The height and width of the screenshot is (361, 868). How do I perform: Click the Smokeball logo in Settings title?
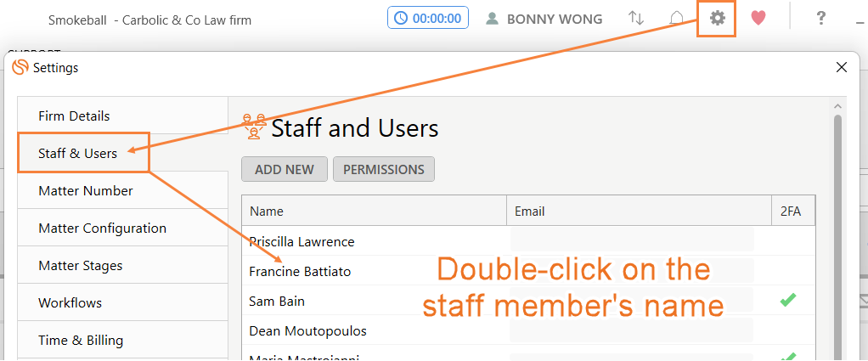(20, 68)
